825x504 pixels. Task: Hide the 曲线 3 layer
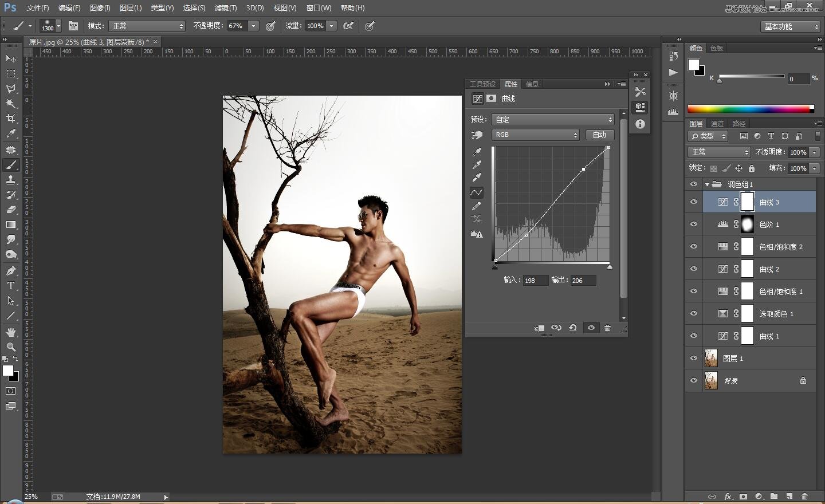coord(694,202)
